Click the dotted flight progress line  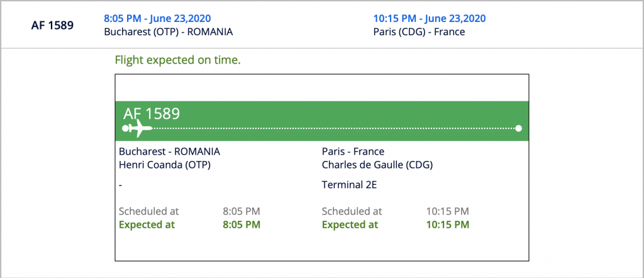click(x=333, y=128)
